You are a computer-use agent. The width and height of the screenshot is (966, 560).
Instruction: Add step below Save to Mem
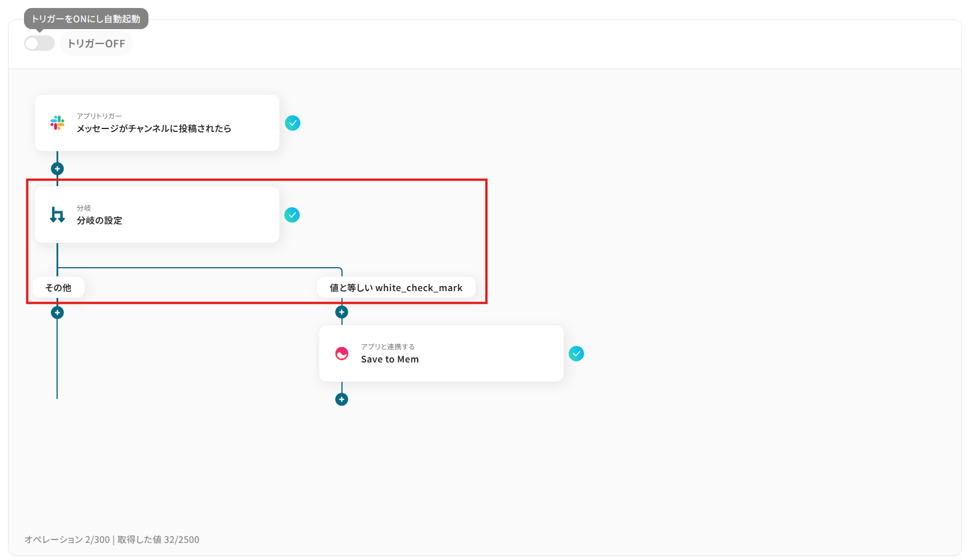pos(341,400)
